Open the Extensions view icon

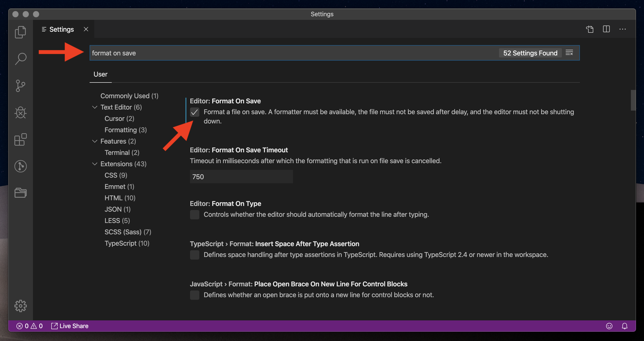click(x=20, y=139)
